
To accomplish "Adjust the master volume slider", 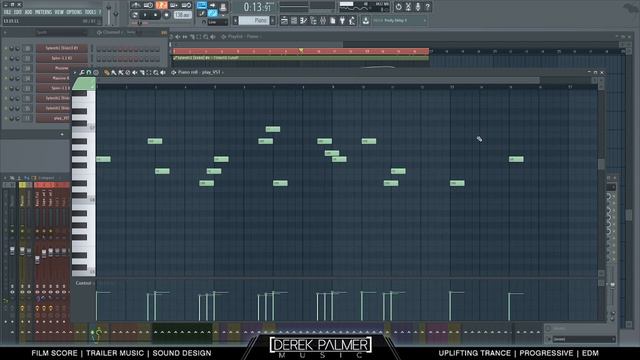I will click(109, 12).
